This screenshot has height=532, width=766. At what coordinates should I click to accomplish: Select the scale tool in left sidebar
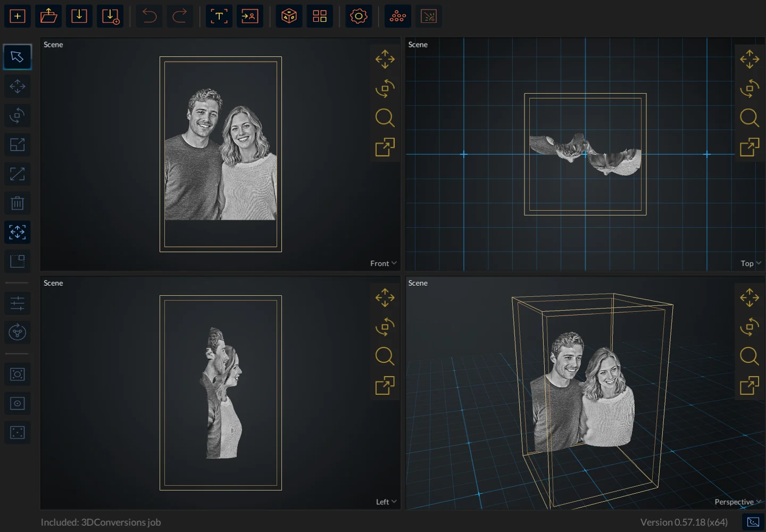(x=18, y=145)
